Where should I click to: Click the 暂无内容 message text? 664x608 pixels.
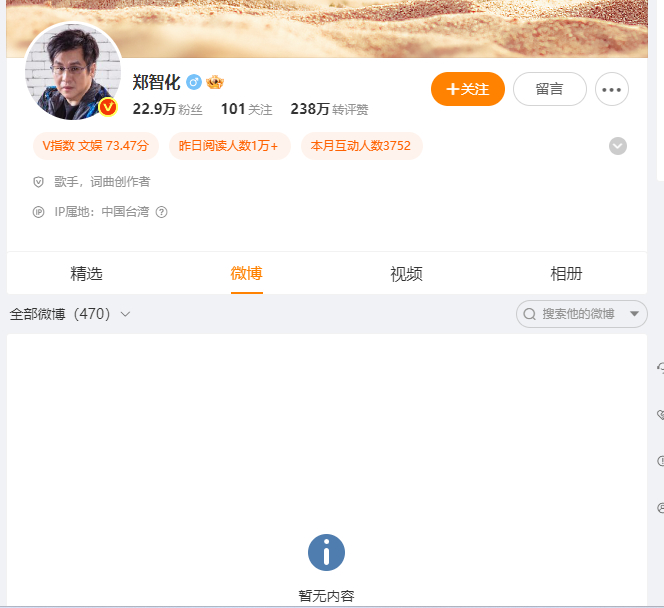coord(326,596)
